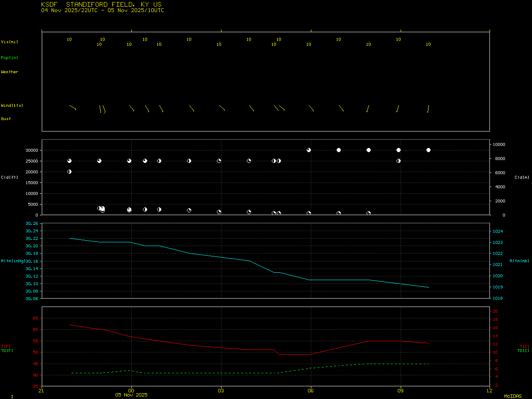This screenshot has width=532, height=399.
Task: Click the Gust row label
Action: pos(6,119)
